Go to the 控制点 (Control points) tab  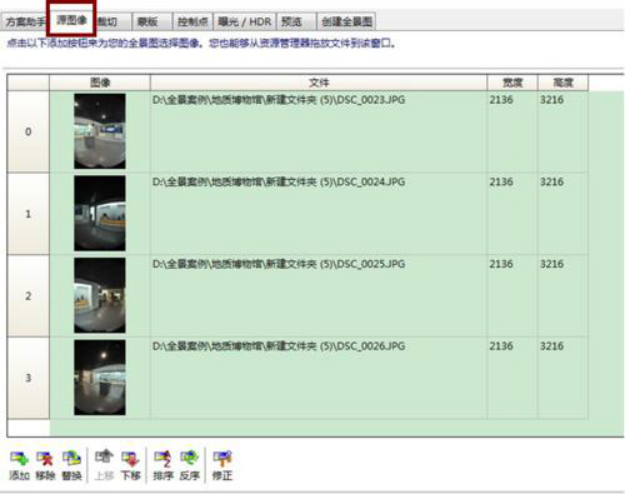click(193, 20)
